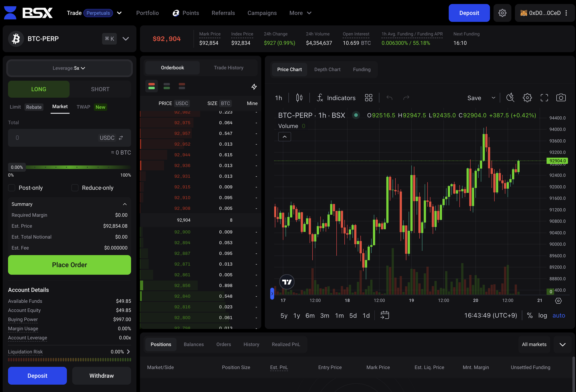
Task: Switch to the Trade History tab
Action: (x=228, y=68)
